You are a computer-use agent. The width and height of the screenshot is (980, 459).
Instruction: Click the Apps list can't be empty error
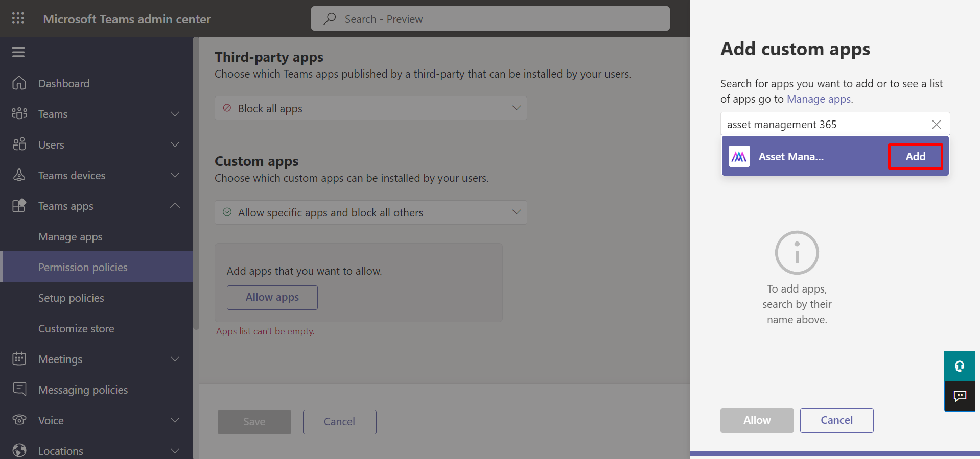265,331
